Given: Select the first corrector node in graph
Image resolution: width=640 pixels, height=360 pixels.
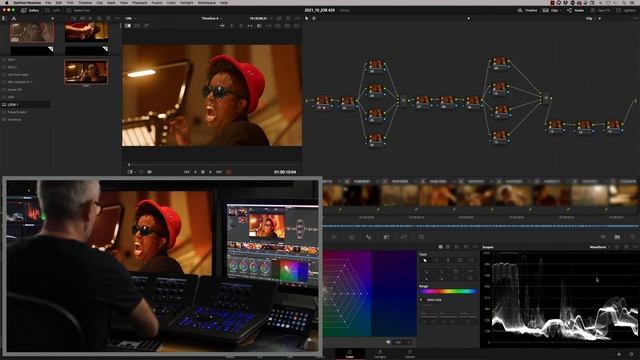Looking at the screenshot, I should pos(323,102).
